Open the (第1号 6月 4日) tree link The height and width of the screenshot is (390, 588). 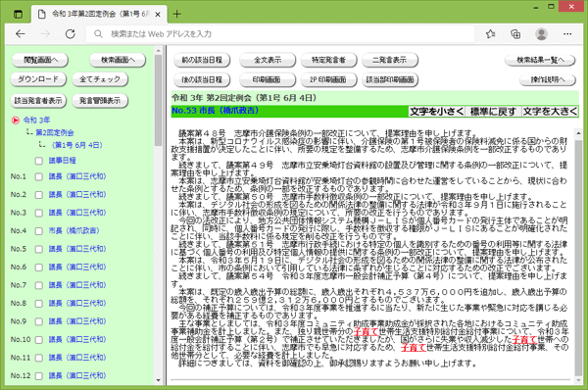click(76, 145)
